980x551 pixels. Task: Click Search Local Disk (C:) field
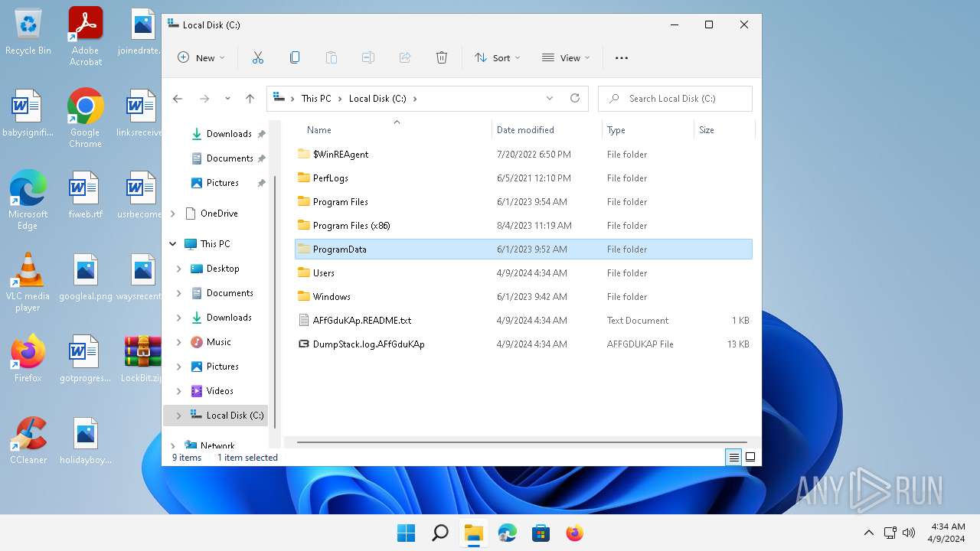(675, 99)
